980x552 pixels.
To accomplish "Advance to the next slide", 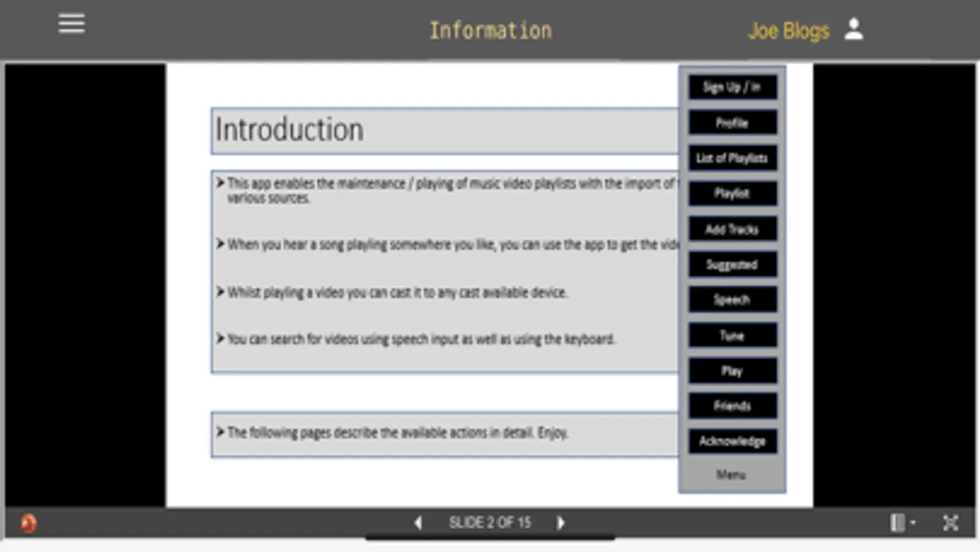I will 561,523.
